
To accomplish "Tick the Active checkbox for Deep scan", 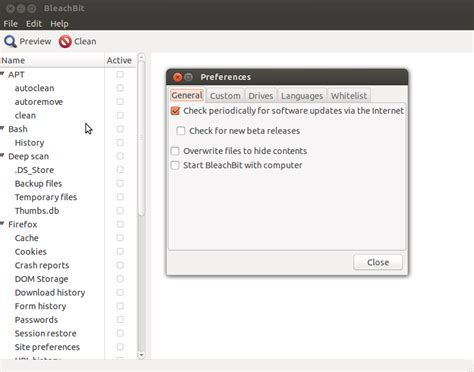I will point(120,156).
